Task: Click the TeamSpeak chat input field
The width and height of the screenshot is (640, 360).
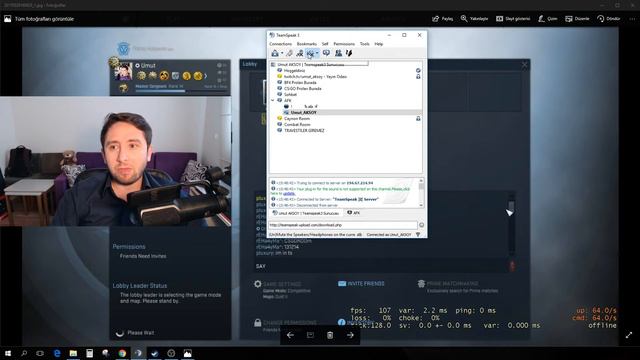Action: [x=343, y=225]
